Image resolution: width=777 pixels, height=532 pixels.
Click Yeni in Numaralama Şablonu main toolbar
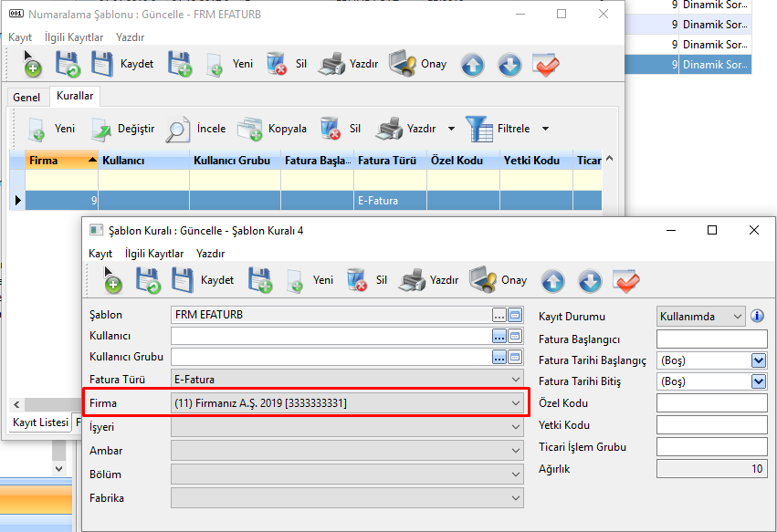point(230,64)
